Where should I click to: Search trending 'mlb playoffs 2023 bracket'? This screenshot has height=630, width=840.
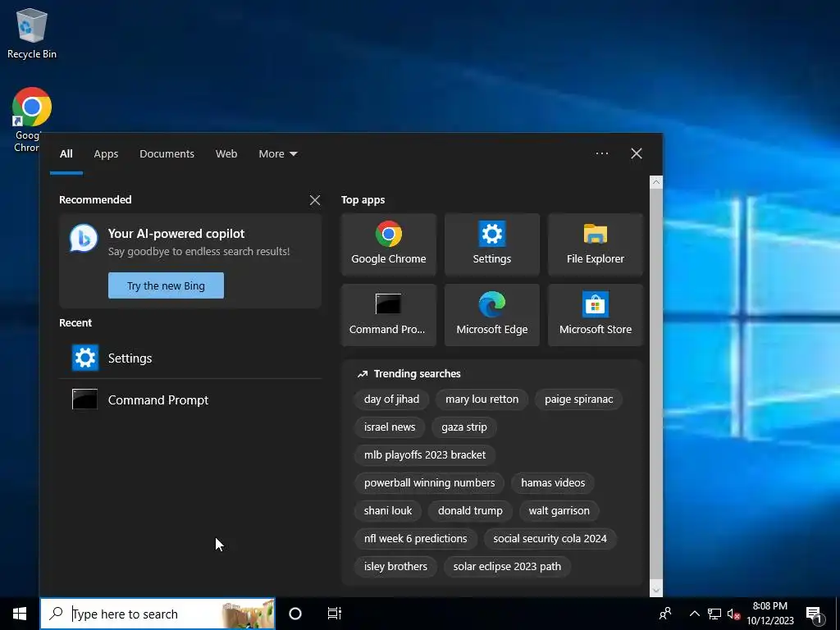tap(425, 454)
